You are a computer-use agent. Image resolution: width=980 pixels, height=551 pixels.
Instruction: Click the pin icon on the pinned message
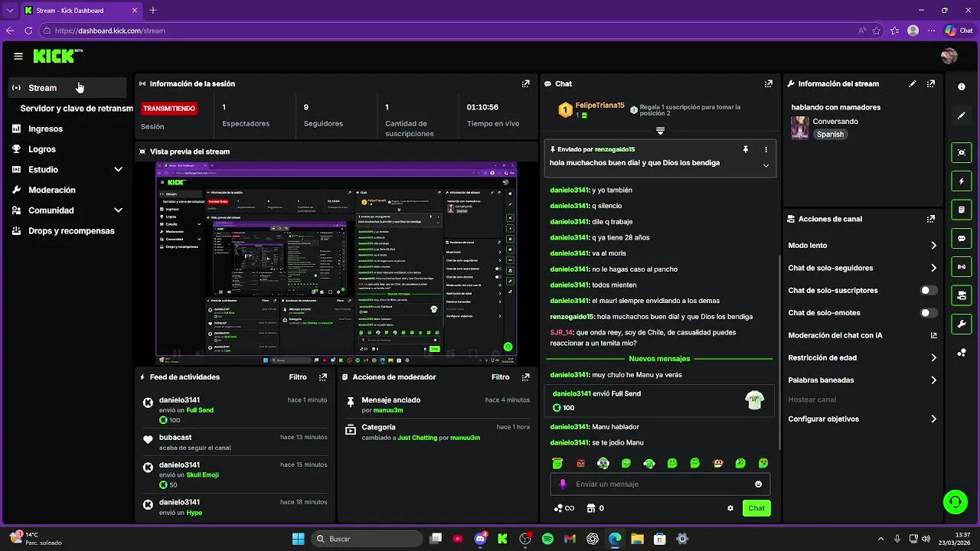click(x=745, y=149)
